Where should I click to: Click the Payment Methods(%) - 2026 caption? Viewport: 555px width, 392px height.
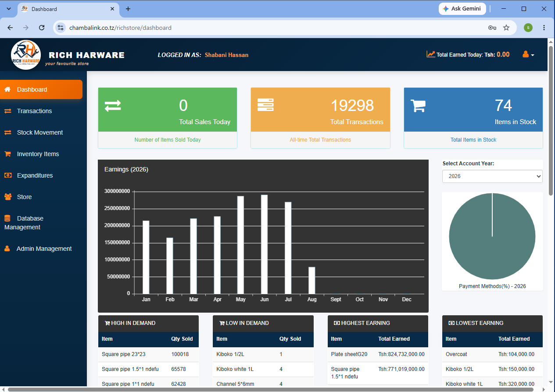point(492,286)
